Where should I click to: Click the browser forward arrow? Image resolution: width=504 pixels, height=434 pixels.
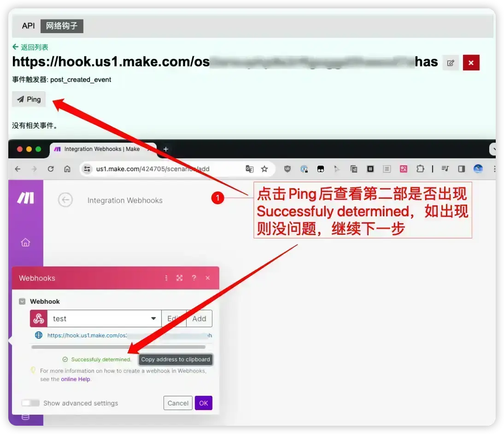(x=34, y=169)
